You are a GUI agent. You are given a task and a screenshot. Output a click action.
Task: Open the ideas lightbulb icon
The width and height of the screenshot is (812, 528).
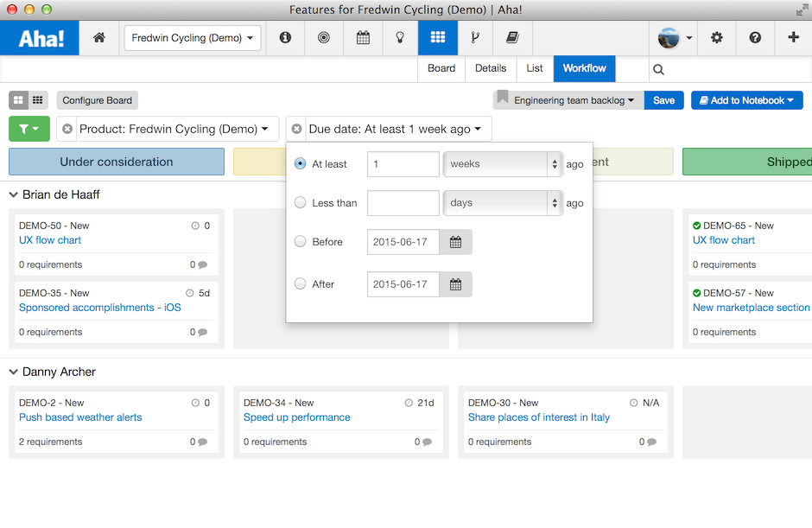[x=400, y=37]
